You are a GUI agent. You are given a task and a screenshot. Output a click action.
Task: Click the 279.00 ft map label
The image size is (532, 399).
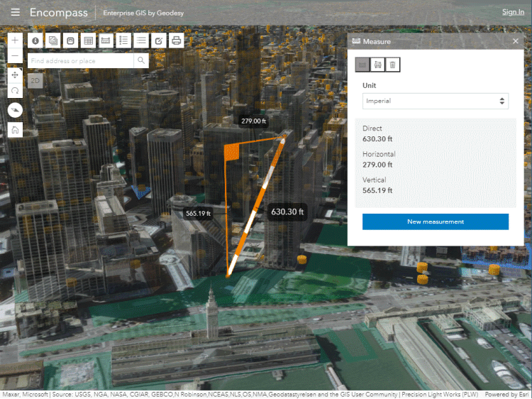[x=253, y=121]
